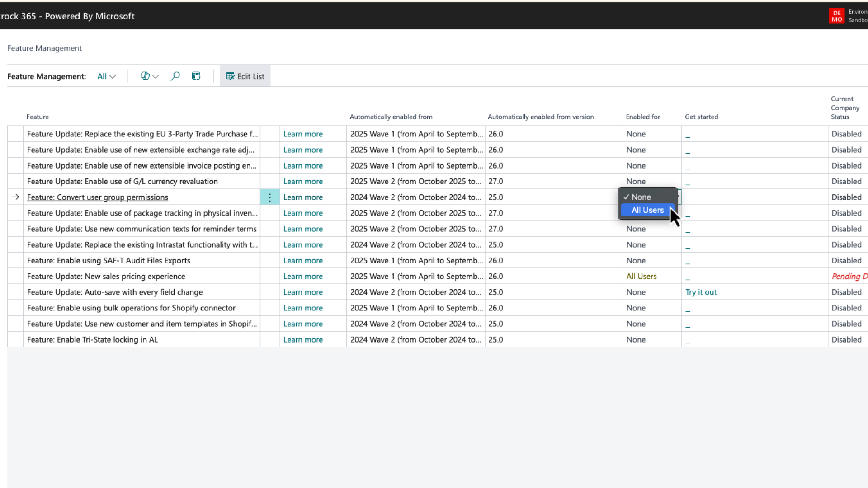This screenshot has height=488, width=868.
Task: Choose None in the dropdown list
Action: [641, 197]
